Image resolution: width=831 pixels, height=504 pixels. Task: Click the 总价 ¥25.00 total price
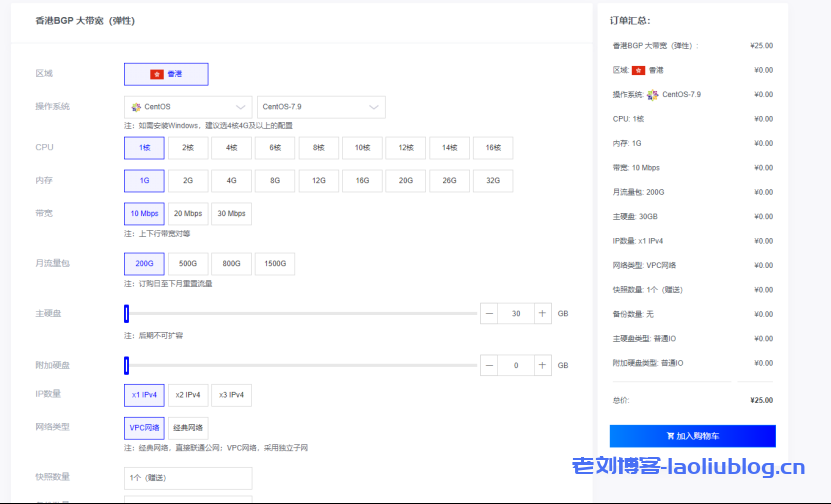click(x=762, y=400)
